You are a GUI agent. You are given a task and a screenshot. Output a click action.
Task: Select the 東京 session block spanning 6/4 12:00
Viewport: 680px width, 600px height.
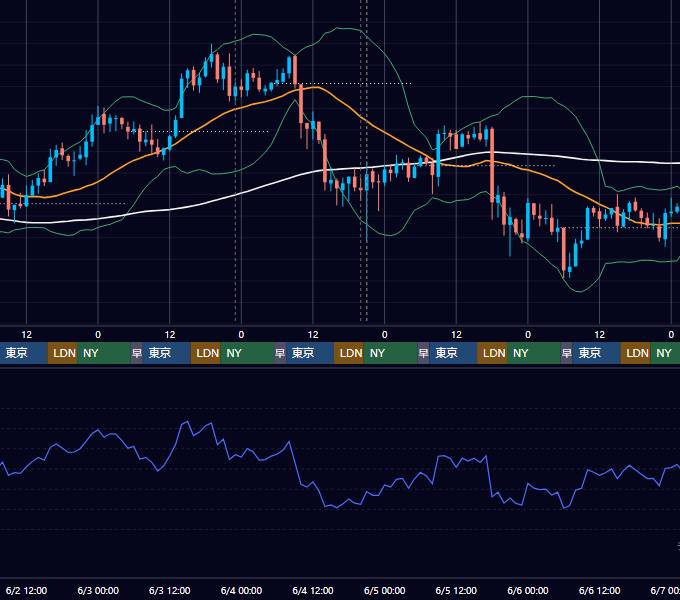coord(310,353)
